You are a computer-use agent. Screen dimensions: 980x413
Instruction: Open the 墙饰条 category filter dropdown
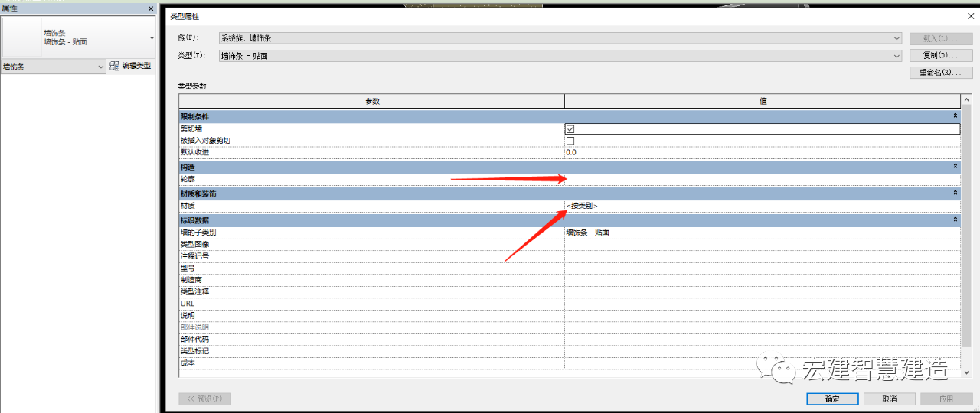[54, 67]
